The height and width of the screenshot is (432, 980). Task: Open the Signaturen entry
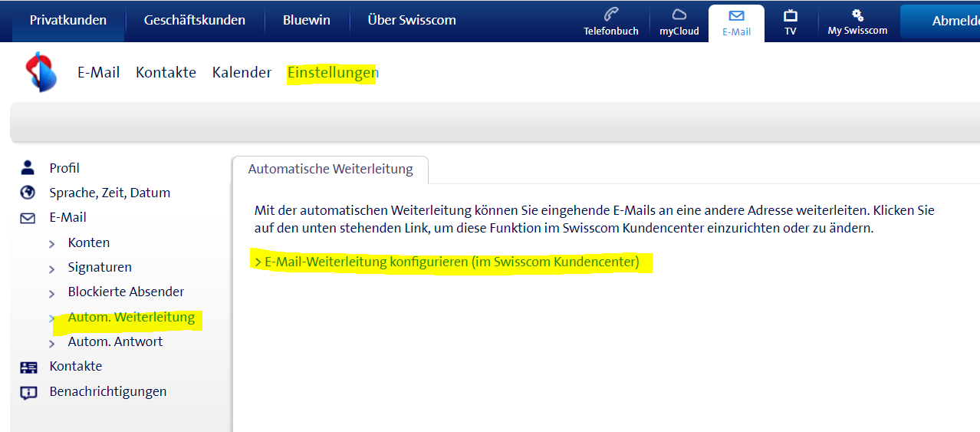100,267
